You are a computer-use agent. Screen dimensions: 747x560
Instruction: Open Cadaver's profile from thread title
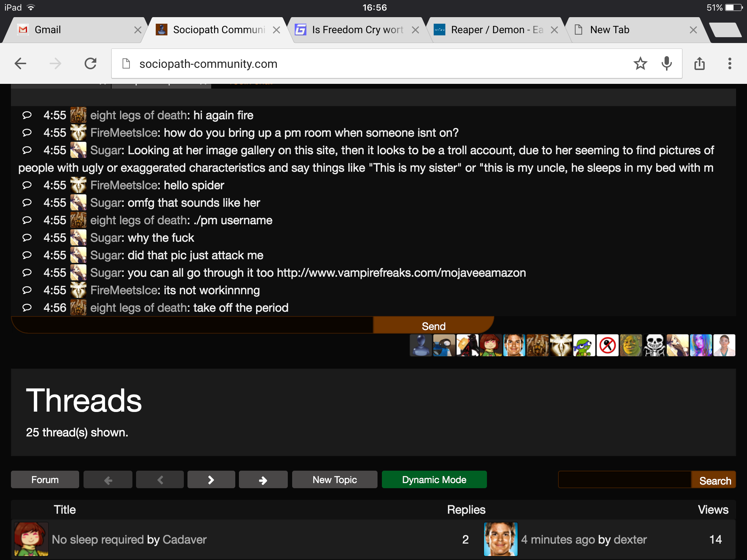pos(185,540)
